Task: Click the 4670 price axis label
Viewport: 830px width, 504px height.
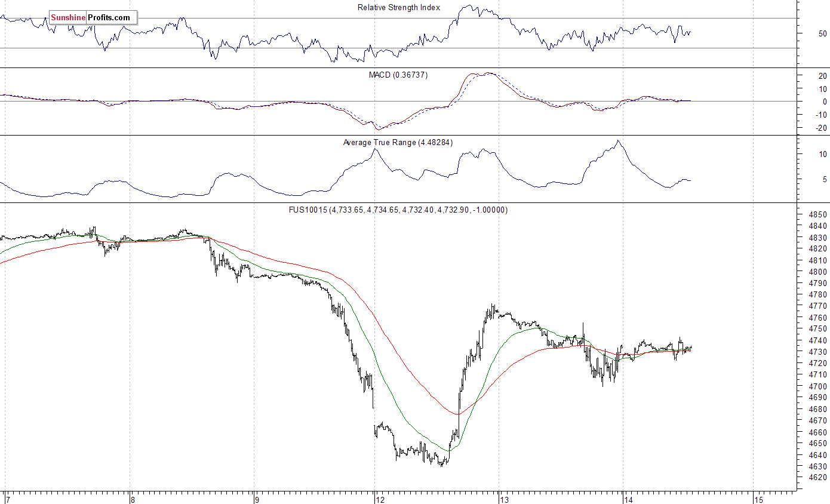Action: pos(818,421)
